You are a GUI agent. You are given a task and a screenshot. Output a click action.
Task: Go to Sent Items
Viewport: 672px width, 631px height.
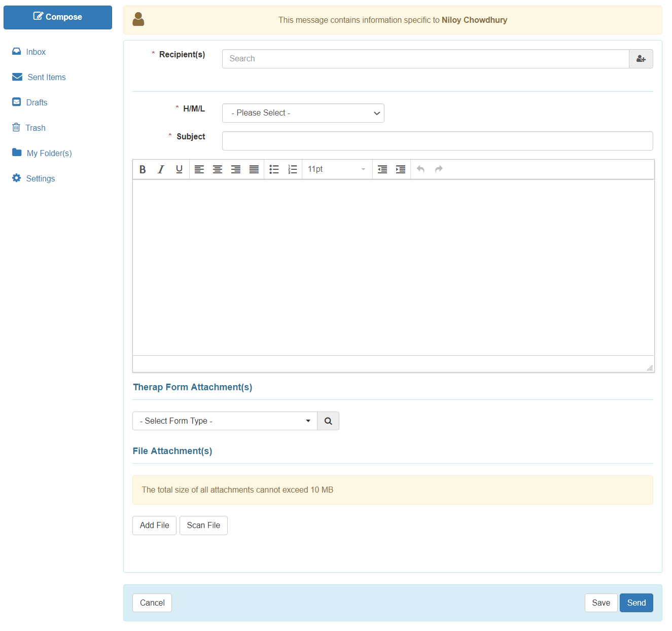tap(46, 77)
